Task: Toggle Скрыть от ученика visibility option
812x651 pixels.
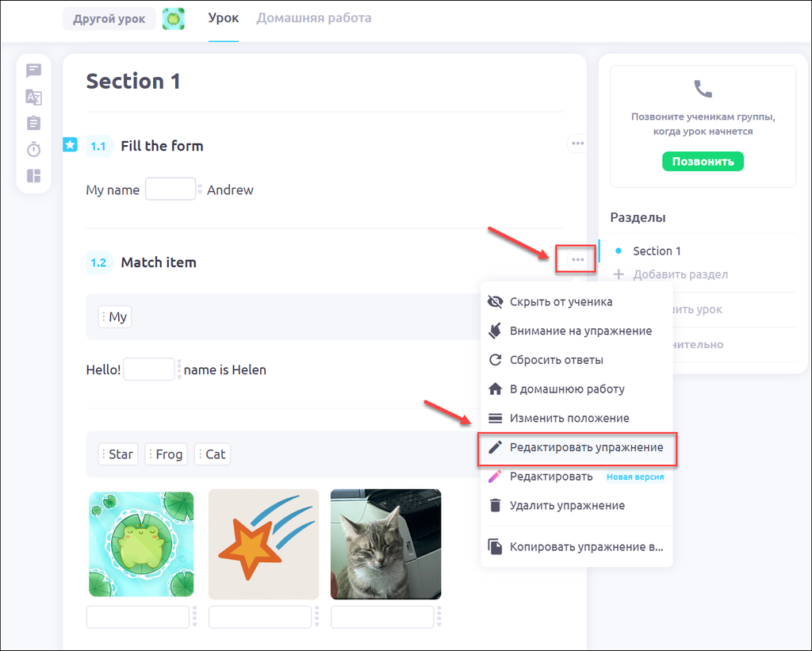Action: click(561, 301)
